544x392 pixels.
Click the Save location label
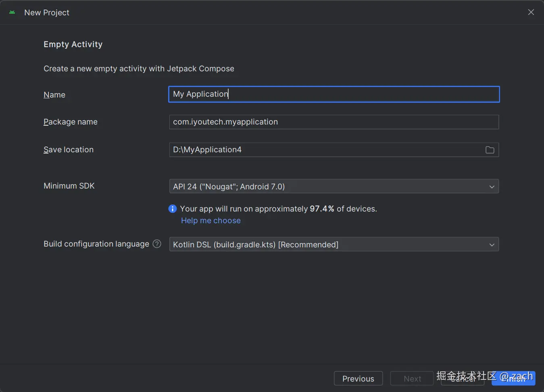pyautogui.click(x=69, y=149)
